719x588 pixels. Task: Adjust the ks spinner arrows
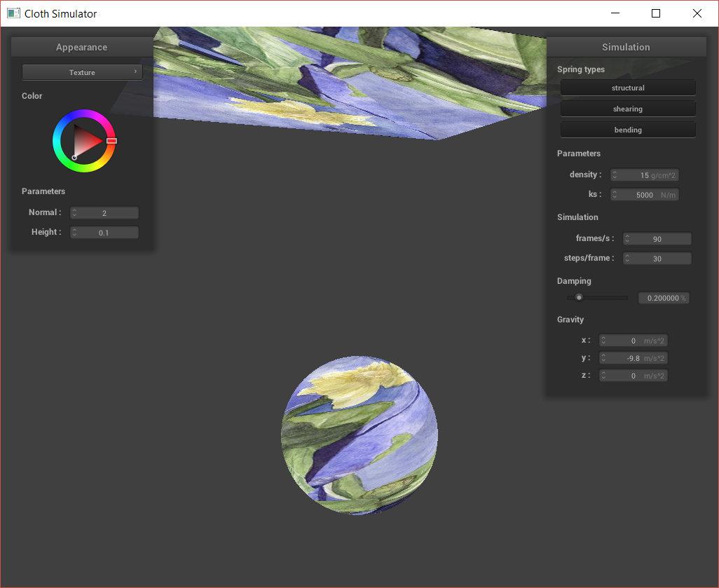[x=615, y=194]
